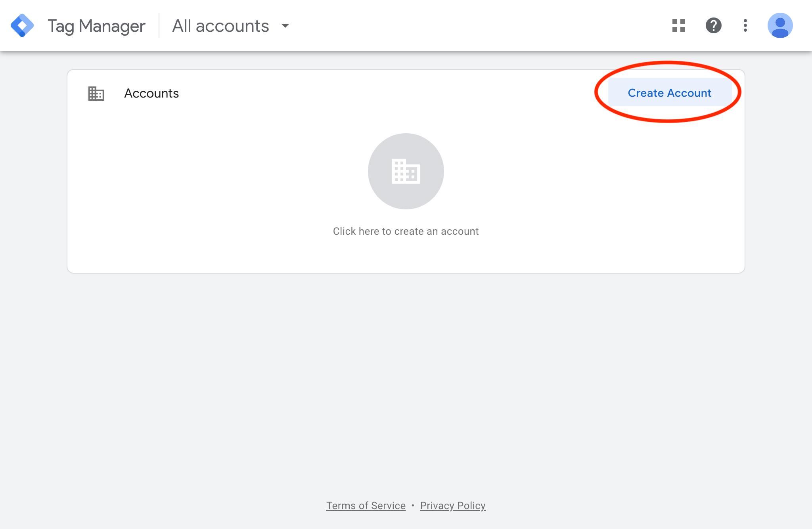Open the Help question mark icon
This screenshot has width=812, height=529.
713,26
